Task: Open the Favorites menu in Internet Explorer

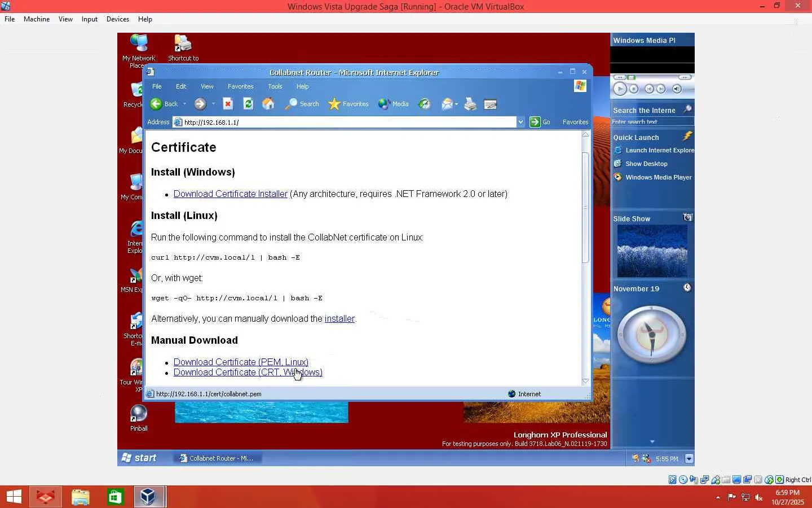Action: (x=241, y=86)
